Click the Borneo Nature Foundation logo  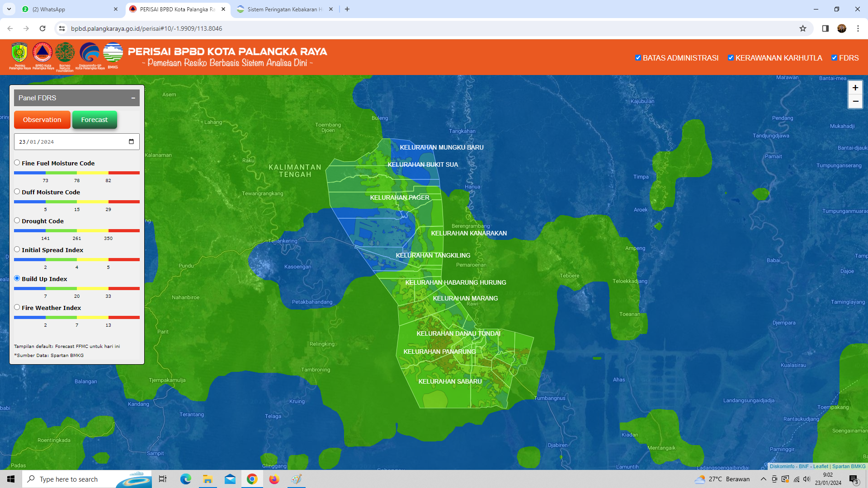(65, 57)
